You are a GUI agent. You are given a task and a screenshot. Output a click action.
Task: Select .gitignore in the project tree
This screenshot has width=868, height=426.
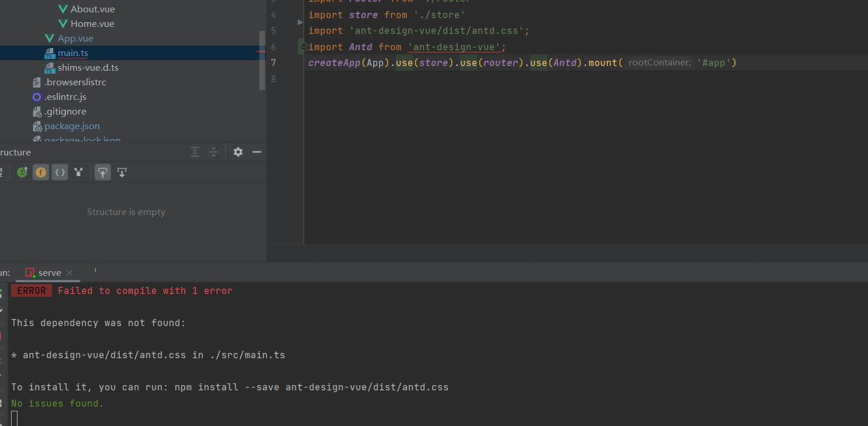point(65,112)
